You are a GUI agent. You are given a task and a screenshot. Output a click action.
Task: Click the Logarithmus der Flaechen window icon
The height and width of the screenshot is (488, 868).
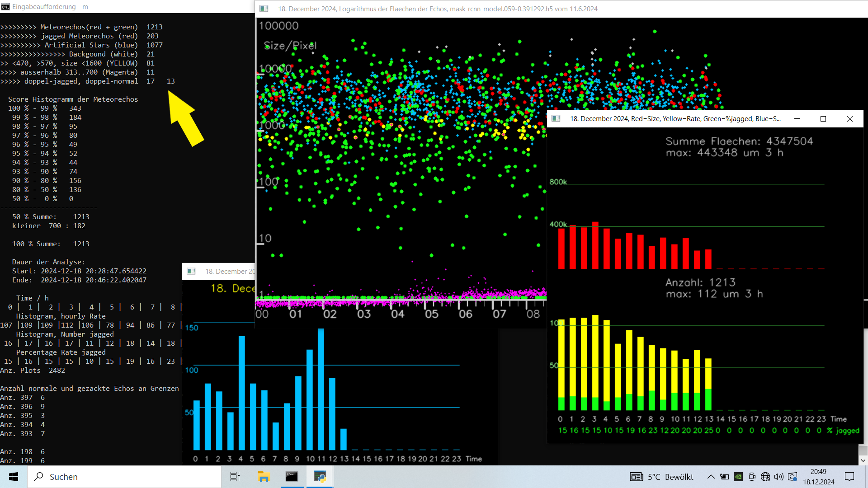point(264,9)
